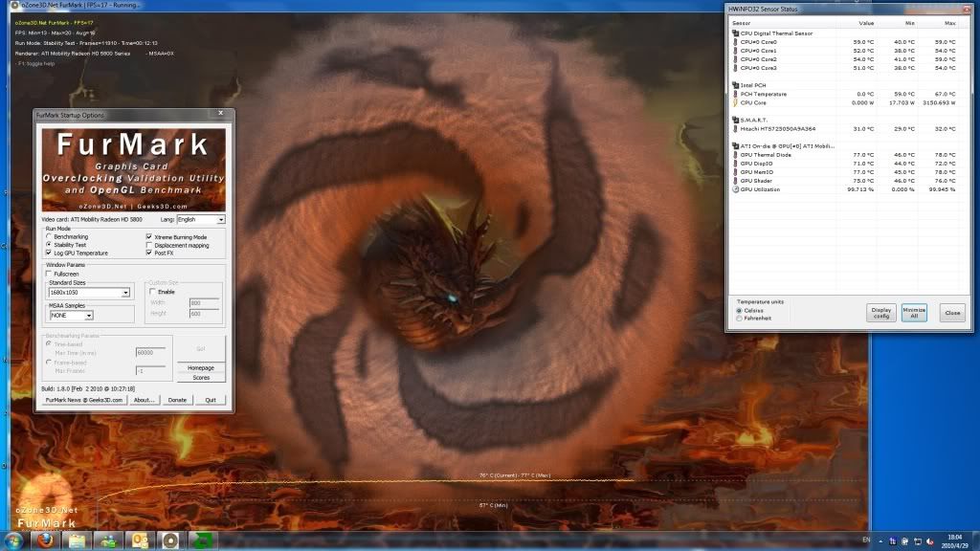Close the FurMark Startup Options dialog
Viewport: 980px width, 551px height.
pyautogui.click(x=221, y=113)
